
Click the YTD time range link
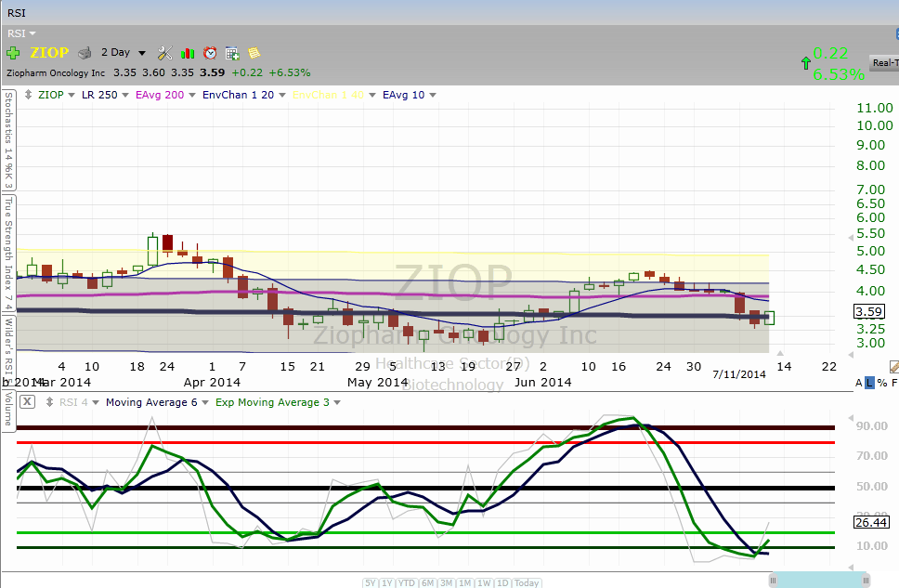point(406,582)
